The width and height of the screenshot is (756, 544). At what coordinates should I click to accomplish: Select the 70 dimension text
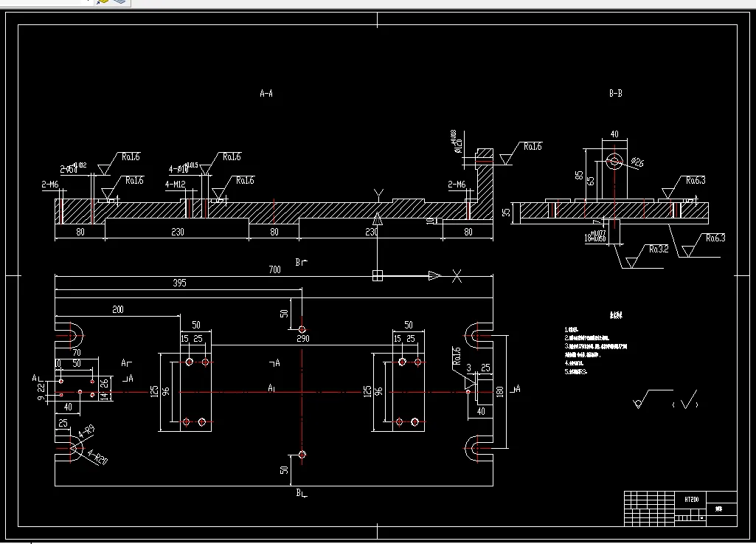pyautogui.click(x=77, y=352)
